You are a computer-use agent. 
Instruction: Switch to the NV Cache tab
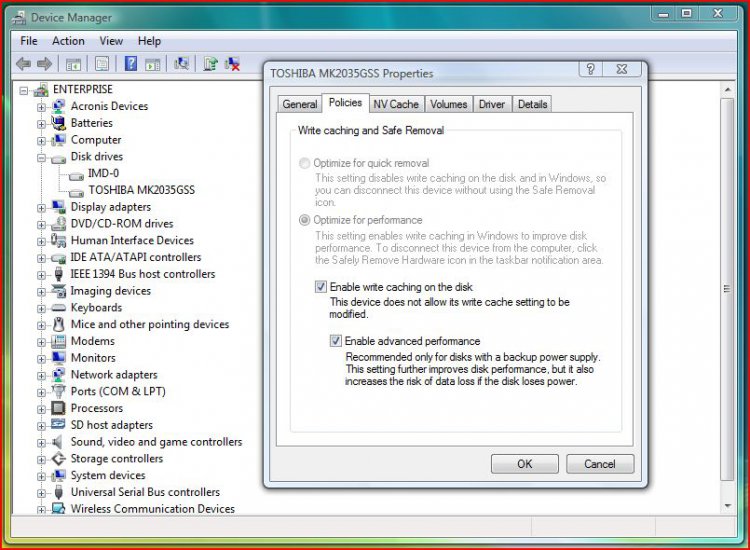click(396, 104)
